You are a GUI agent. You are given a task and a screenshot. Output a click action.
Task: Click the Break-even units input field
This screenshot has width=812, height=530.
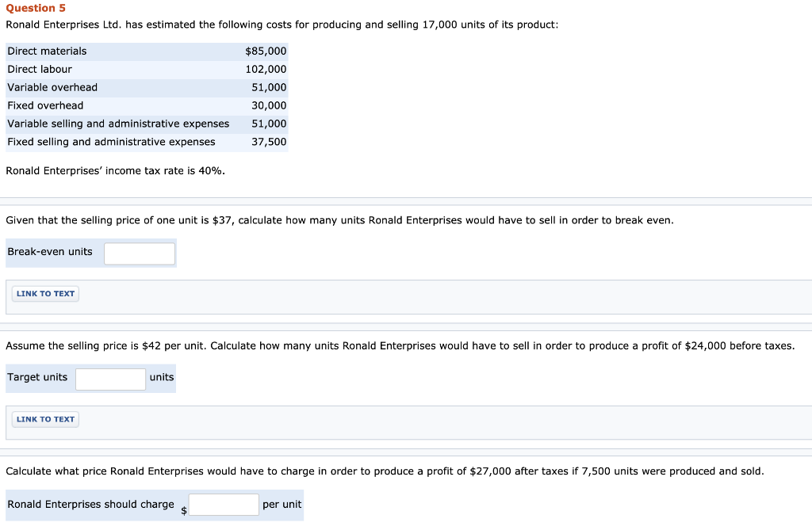pyautogui.click(x=140, y=254)
